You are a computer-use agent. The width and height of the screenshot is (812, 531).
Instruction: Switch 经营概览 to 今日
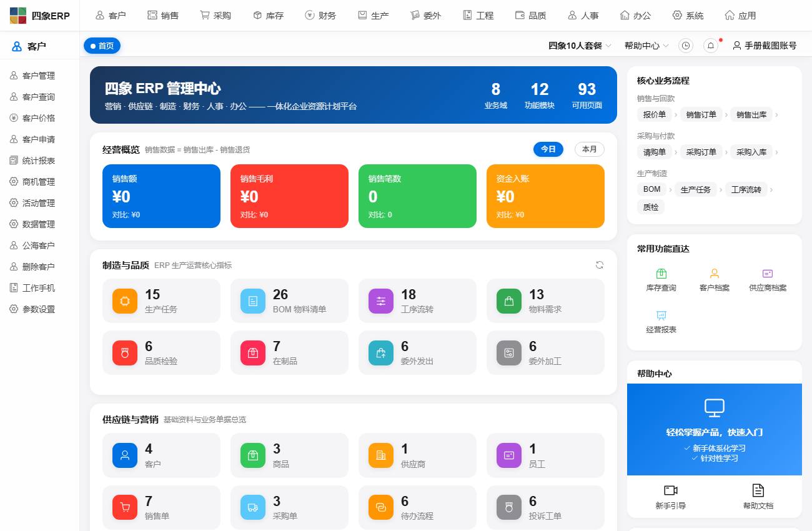pos(548,149)
